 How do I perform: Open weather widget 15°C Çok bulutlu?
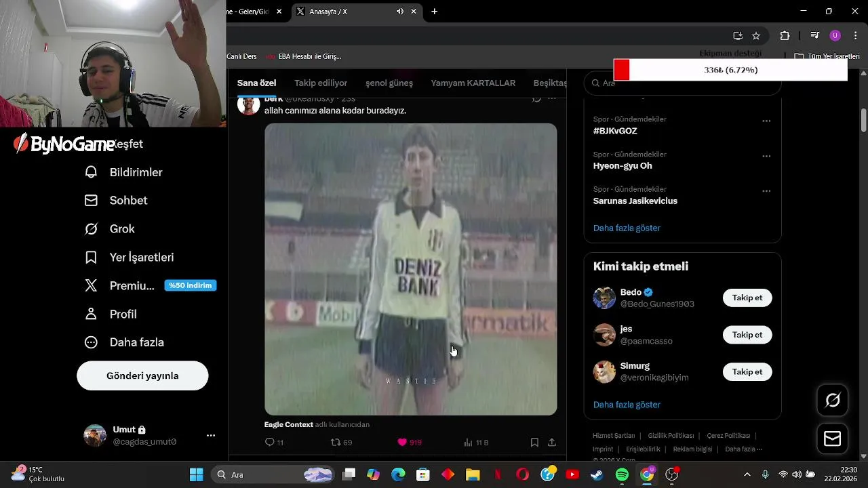click(x=38, y=474)
